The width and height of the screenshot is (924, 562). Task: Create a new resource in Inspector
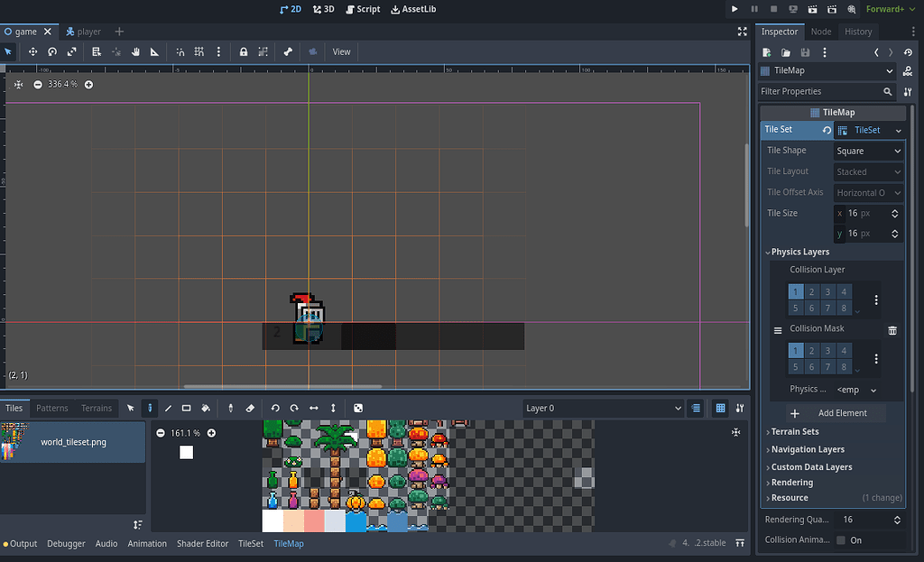[767, 52]
